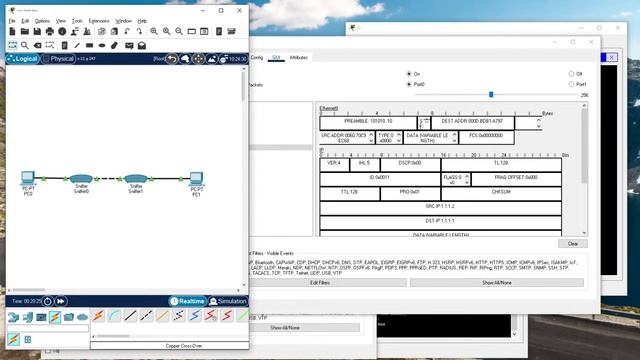Select the Port1 radio button
This screenshot has width=640, height=360.
[571, 84]
